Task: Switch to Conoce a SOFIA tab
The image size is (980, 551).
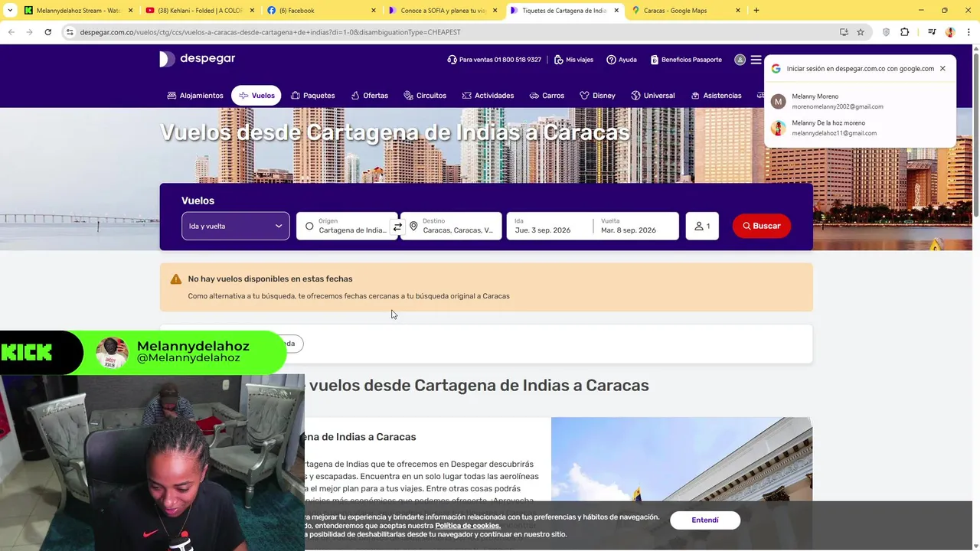Action: coord(444,11)
